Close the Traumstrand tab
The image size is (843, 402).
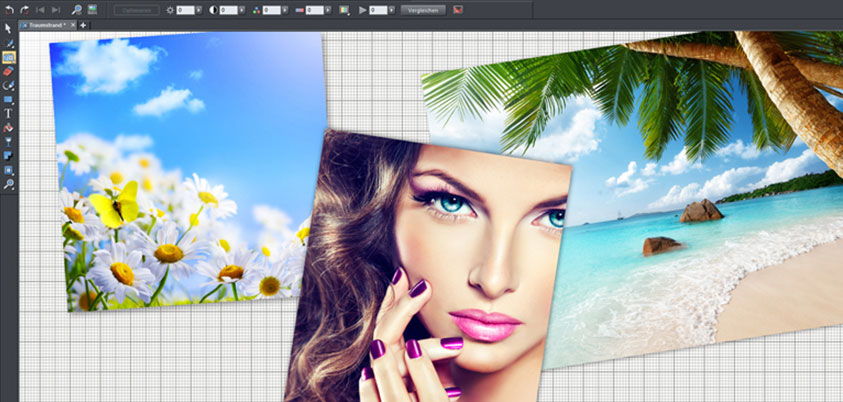coord(73,25)
